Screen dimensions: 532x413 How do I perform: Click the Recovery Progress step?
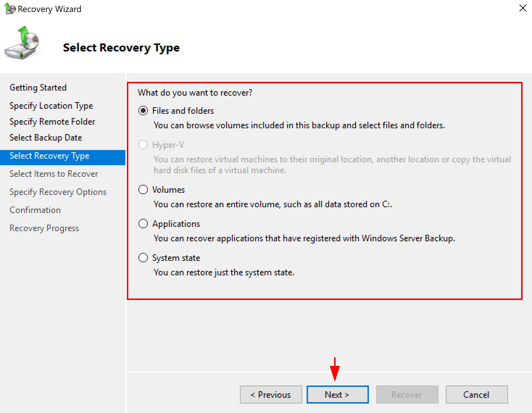(x=44, y=228)
